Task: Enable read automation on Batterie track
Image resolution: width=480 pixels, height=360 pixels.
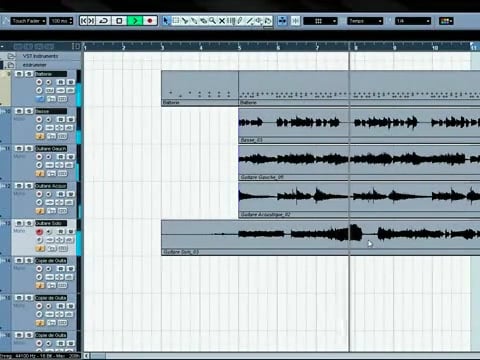Action: [61, 82]
